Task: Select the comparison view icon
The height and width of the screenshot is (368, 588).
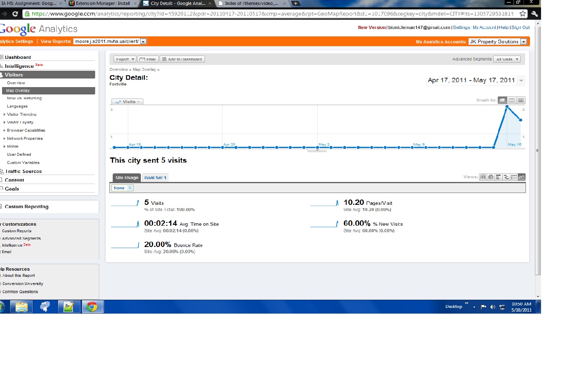Action: [506, 177]
